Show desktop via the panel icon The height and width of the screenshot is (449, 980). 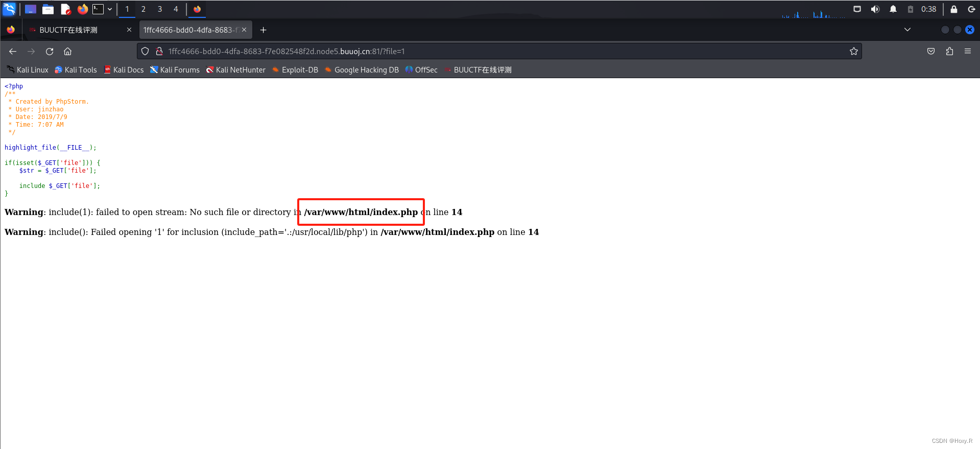coord(31,9)
